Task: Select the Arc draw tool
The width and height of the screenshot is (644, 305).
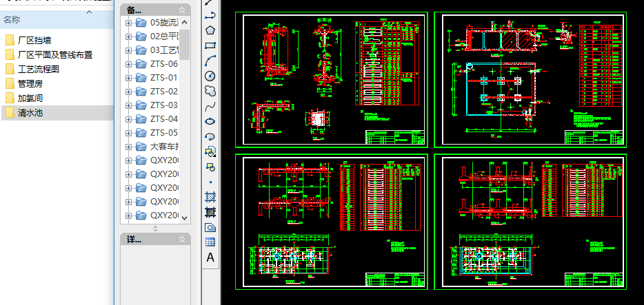Action: click(x=210, y=61)
